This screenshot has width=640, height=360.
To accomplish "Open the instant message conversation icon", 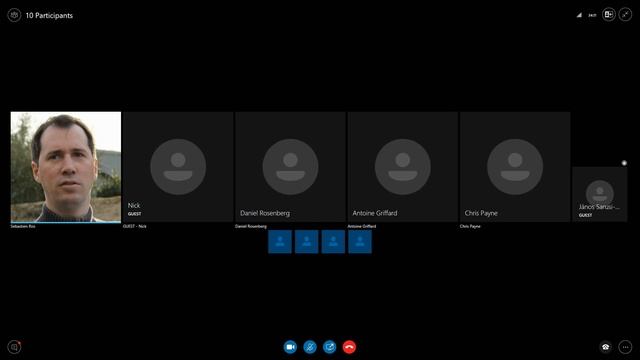I will tap(14, 347).
